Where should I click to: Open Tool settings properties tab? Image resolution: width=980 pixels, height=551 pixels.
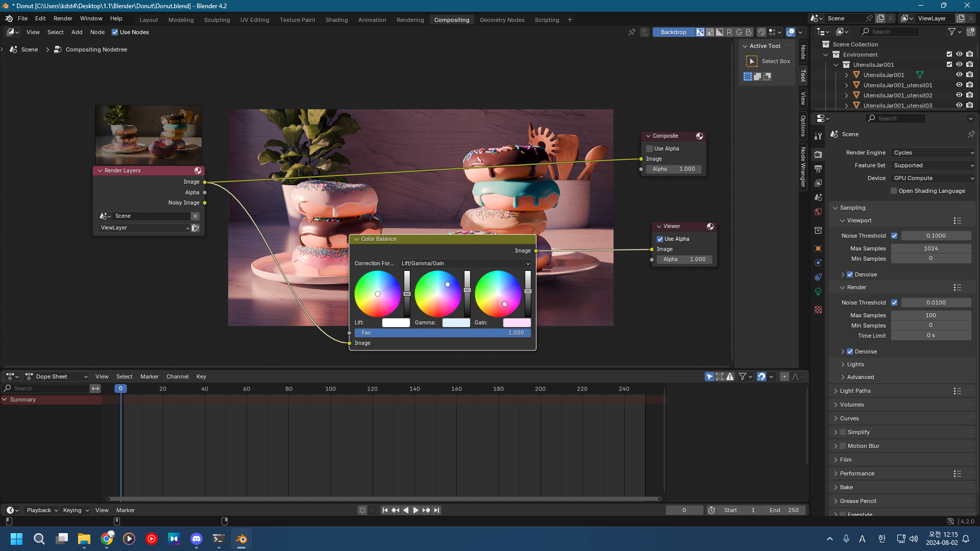point(818,136)
